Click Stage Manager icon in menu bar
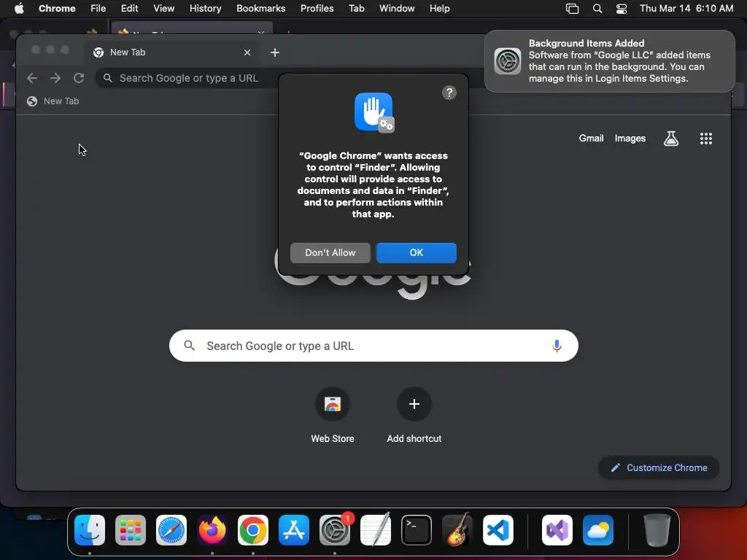This screenshot has width=747, height=560. point(572,9)
